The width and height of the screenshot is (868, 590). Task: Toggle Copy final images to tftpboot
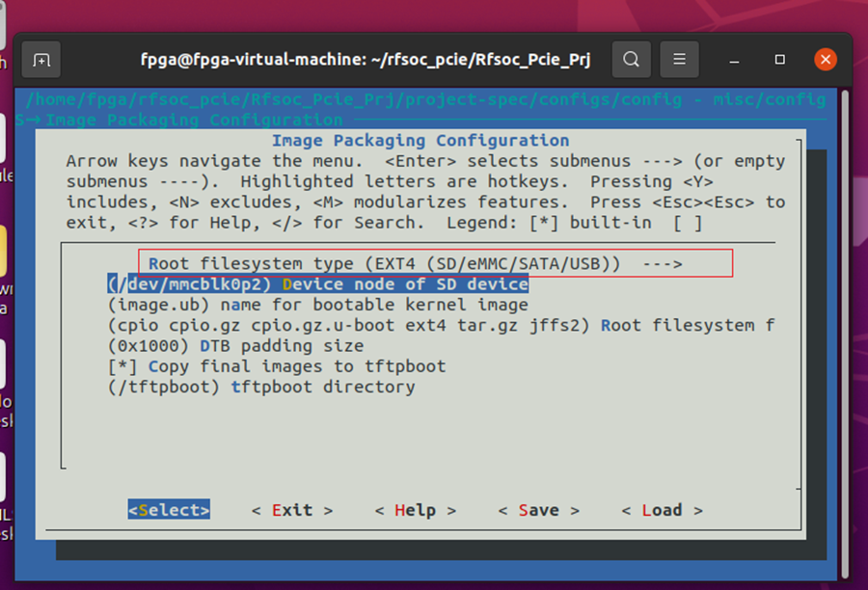277,366
